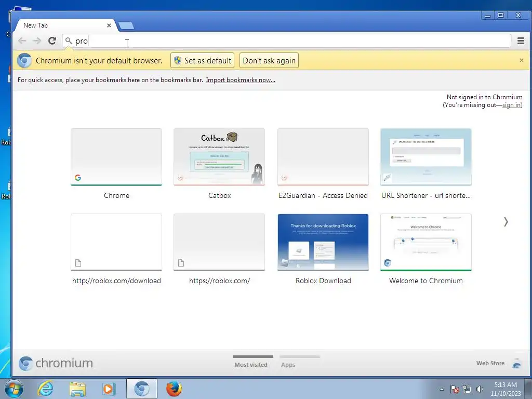Open the URL Shortener thumbnail
This screenshot has height=399, width=532.
[426, 157]
